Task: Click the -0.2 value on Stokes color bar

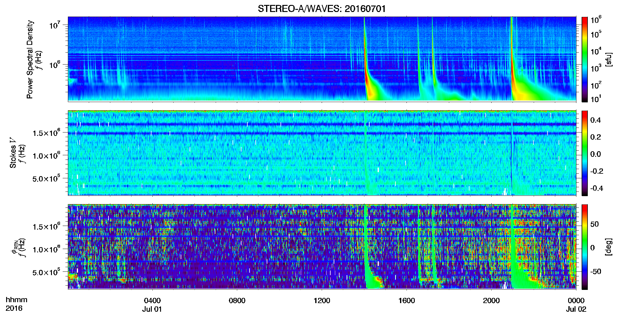Action: coord(596,171)
